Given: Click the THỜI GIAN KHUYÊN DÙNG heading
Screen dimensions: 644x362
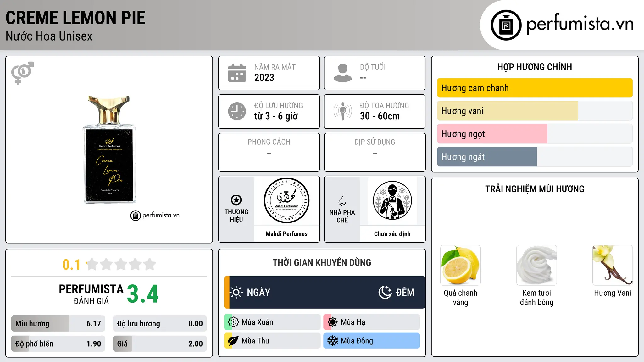Looking at the screenshot, I should tap(322, 263).
